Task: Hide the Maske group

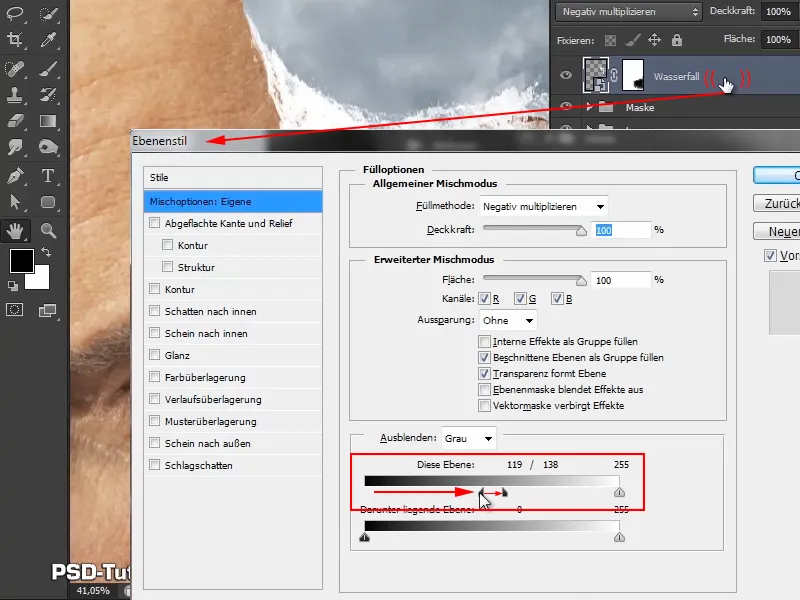Action: (566, 106)
